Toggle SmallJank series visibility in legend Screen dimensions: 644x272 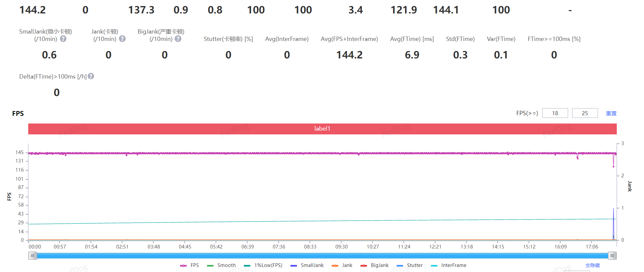307,265
